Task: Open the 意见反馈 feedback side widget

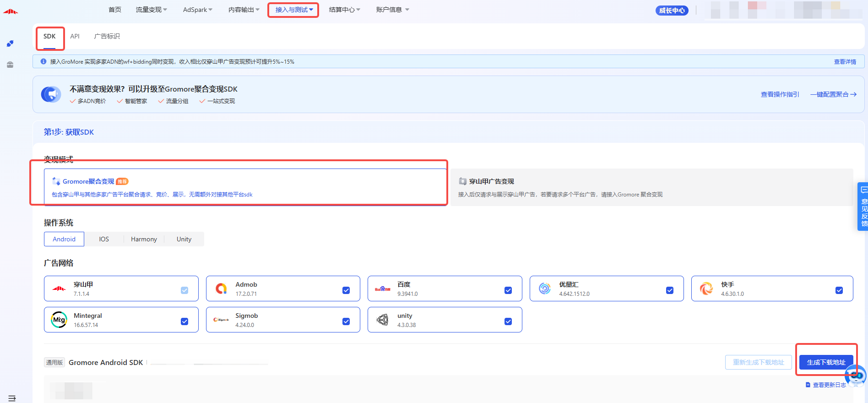Action: [x=863, y=207]
